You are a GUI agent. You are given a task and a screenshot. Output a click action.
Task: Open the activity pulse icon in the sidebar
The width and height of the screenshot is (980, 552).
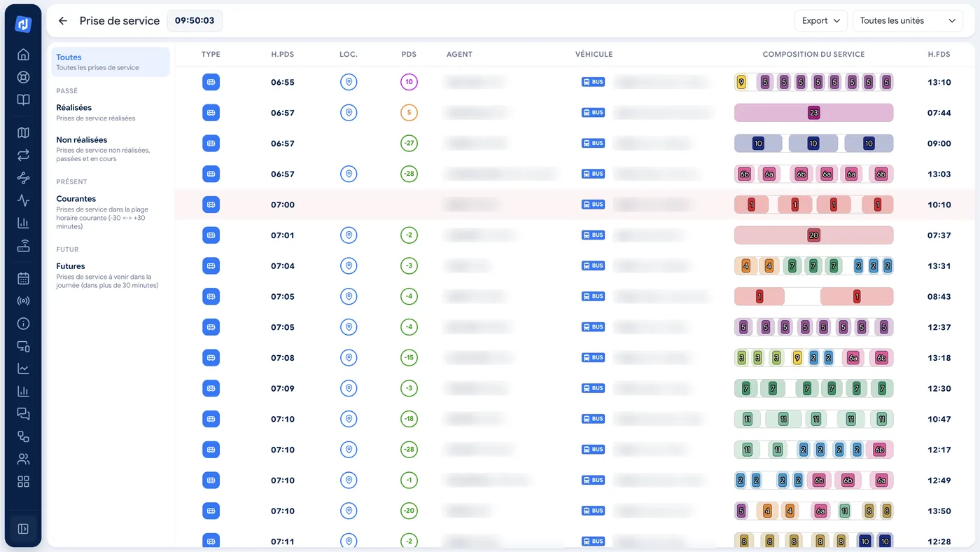click(23, 200)
